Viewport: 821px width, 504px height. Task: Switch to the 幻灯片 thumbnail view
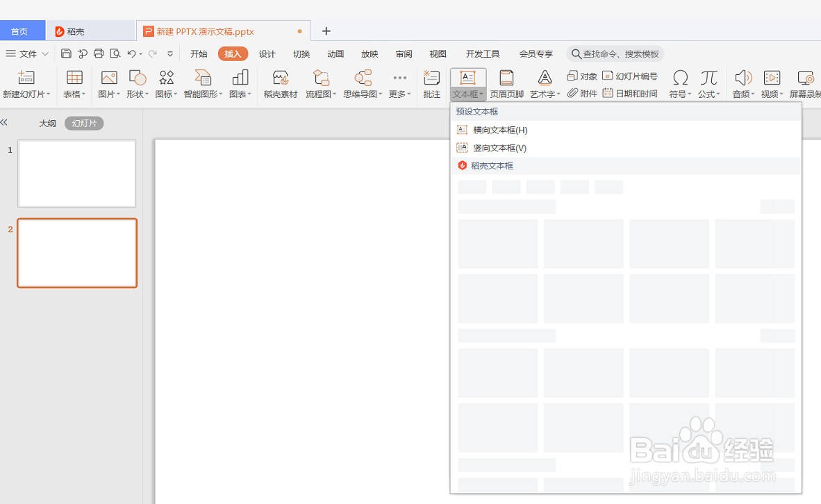pos(84,124)
